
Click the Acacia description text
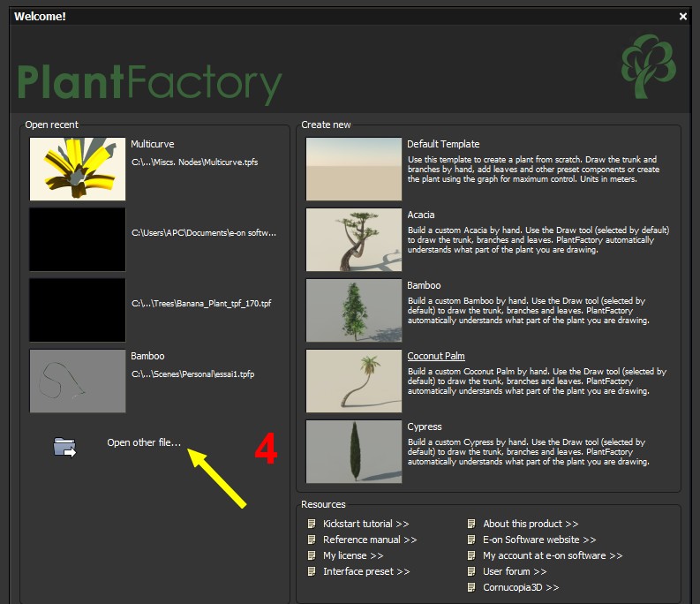pyautogui.click(x=538, y=240)
